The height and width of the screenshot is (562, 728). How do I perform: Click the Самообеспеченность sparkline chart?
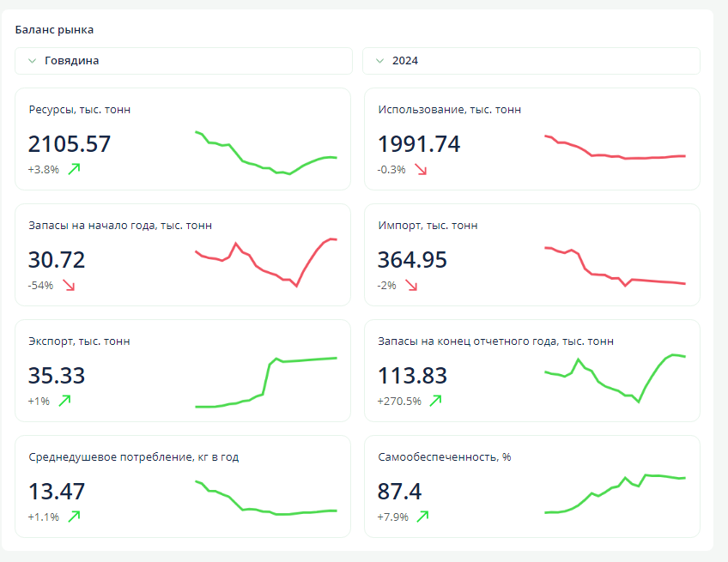615,493
